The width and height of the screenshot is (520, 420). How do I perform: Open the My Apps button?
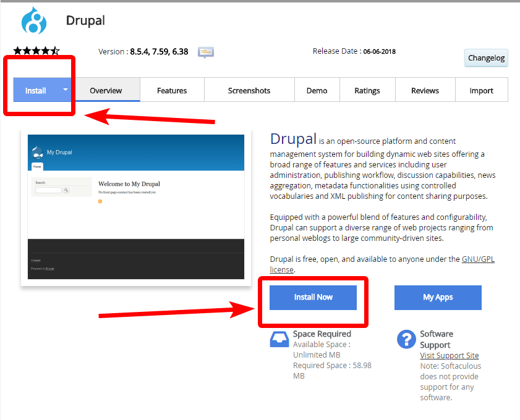pyautogui.click(x=438, y=298)
